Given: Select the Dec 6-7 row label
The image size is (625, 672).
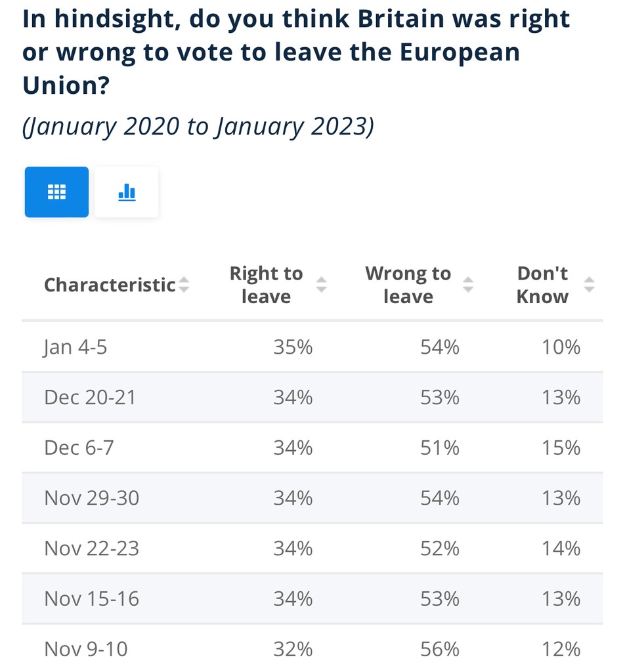Looking at the screenshot, I should (79, 448).
